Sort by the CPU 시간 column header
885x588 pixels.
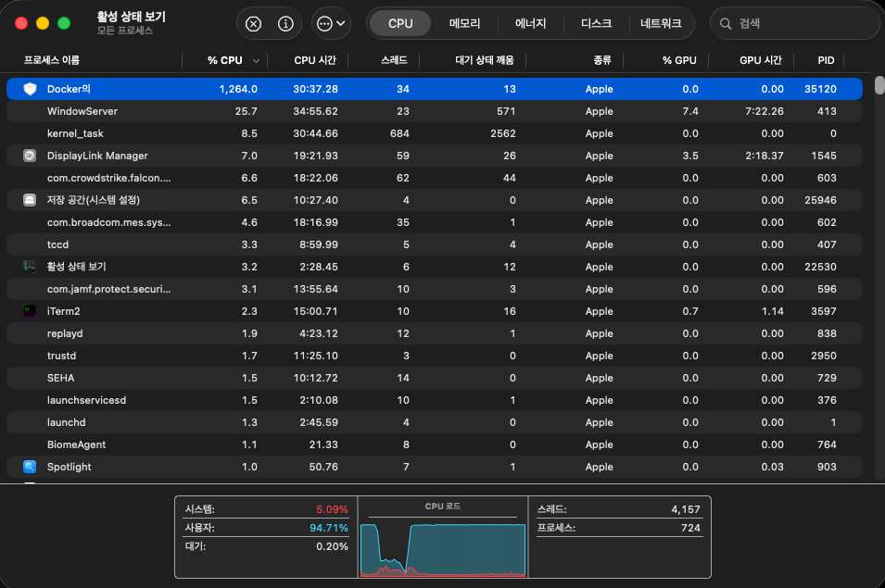tap(315, 60)
